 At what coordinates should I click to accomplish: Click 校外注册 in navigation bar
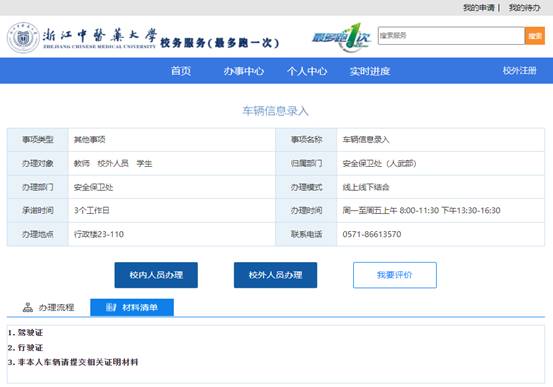point(519,71)
